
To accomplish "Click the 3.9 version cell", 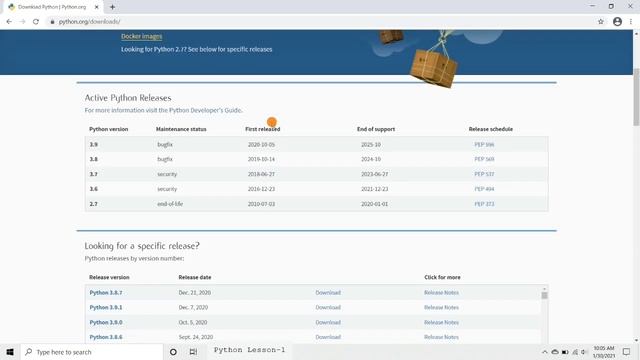I will [x=94, y=144].
